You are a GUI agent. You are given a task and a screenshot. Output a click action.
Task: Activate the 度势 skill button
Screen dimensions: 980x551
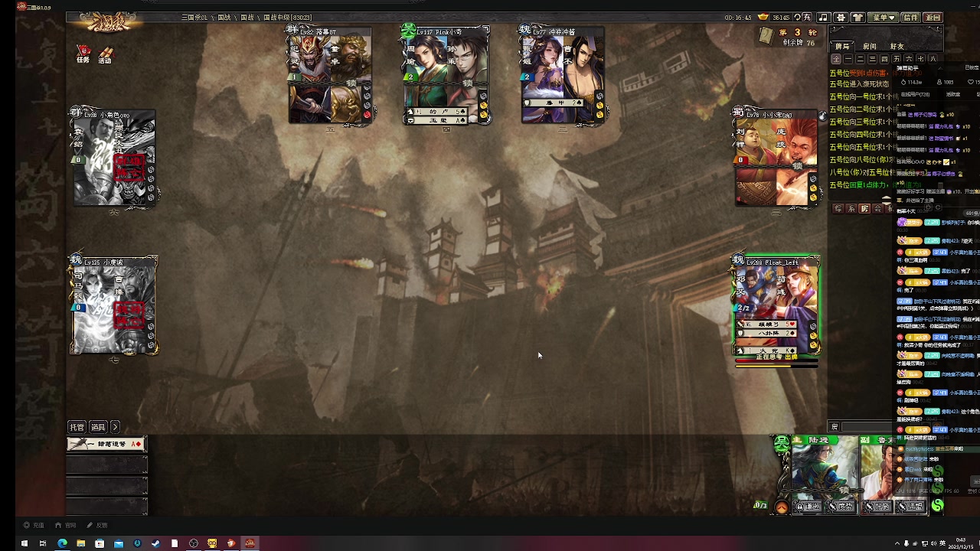tap(841, 507)
